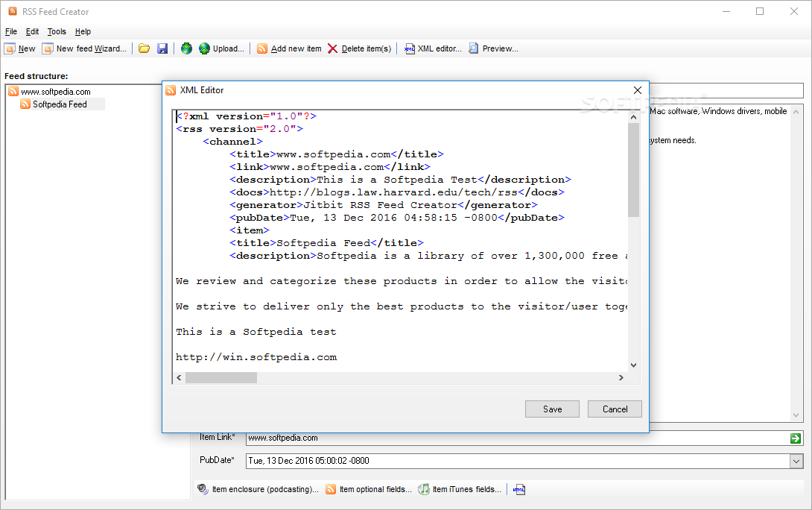Click 'This is a Softpedia test' text line
The height and width of the screenshot is (510, 812).
pos(256,332)
